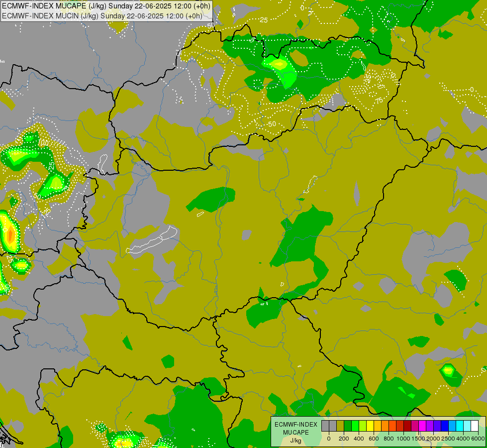Select the bright green legend swatch

(x=355, y=426)
